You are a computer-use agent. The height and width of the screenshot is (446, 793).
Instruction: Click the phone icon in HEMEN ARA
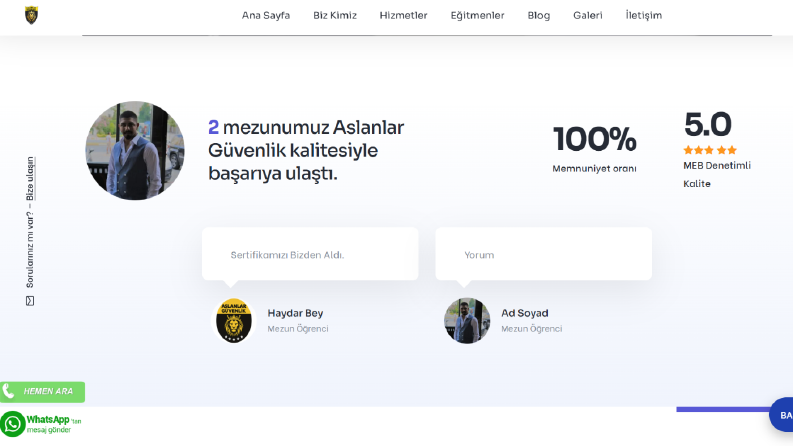pos(9,391)
